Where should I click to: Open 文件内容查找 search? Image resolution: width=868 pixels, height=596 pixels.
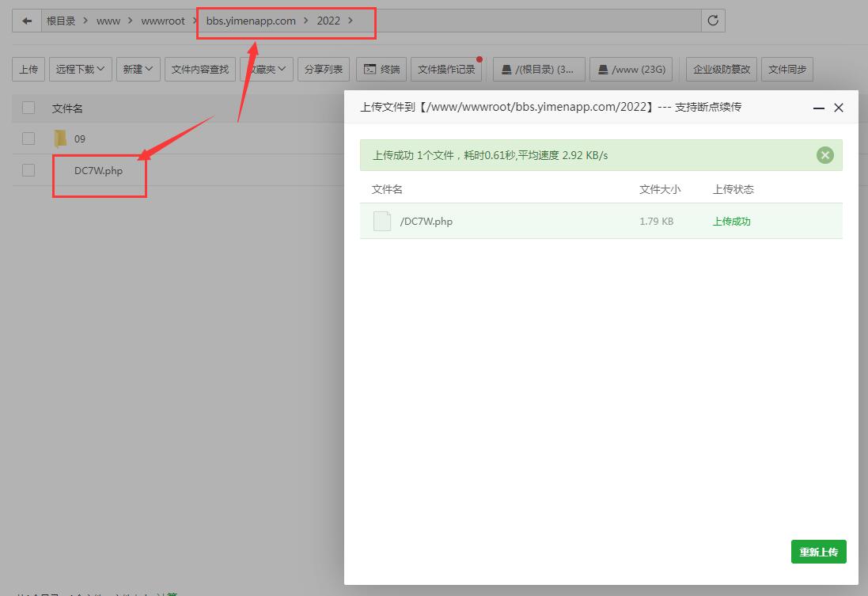(200, 69)
